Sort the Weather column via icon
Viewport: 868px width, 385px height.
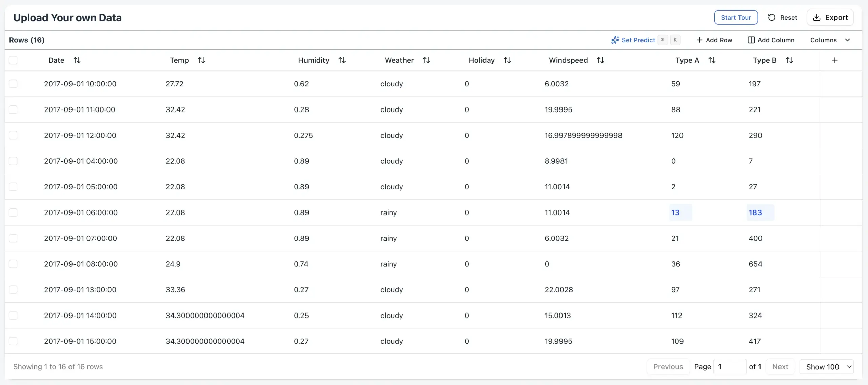(426, 60)
